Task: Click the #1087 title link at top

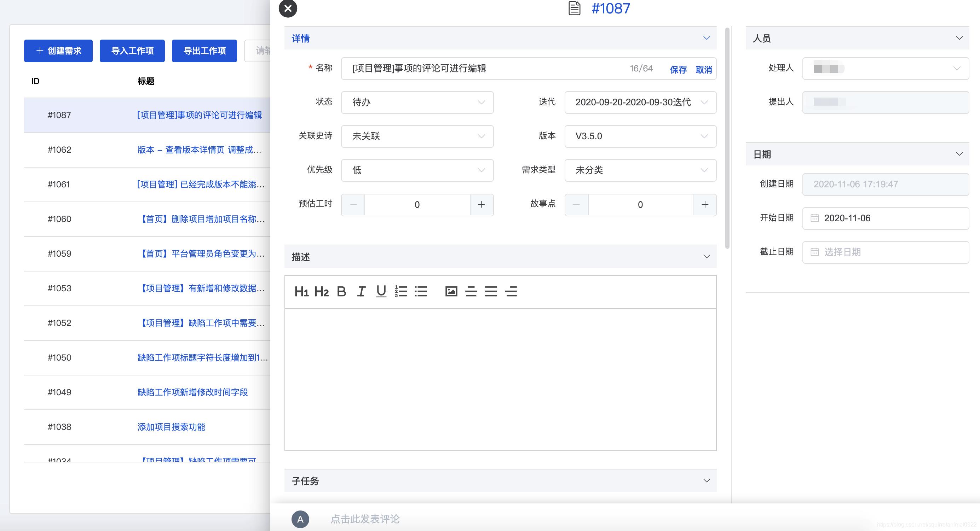Action: [x=611, y=8]
